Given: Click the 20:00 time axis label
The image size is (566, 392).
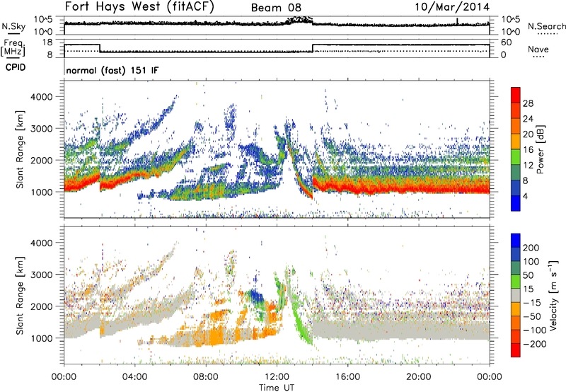Looking at the screenshot, I should pyautogui.click(x=418, y=377).
